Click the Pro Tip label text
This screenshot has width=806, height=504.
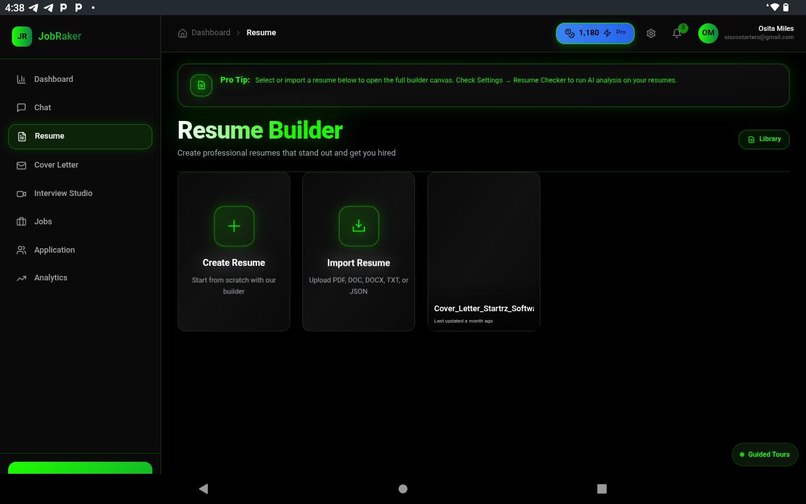[x=235, y=80]
